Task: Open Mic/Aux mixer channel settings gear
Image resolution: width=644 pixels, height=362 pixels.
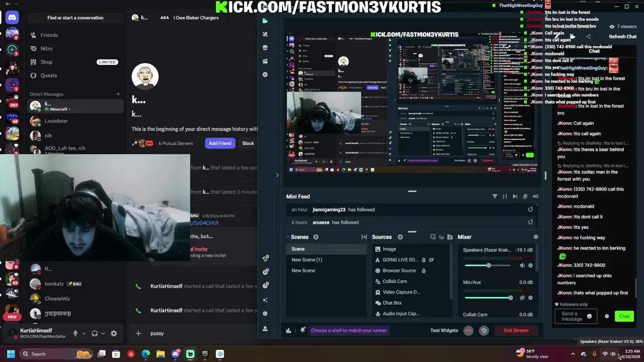Action: tap(530, 298)
